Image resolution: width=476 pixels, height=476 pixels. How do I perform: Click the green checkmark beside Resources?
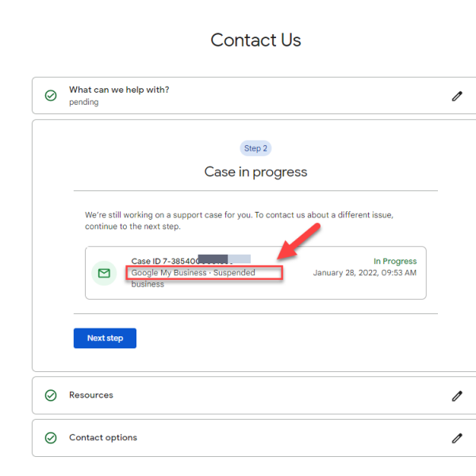pos(51,395)
